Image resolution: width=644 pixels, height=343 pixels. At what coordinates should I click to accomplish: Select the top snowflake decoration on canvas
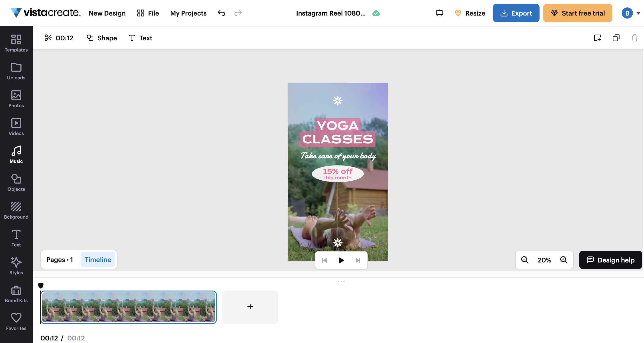[338, 101]
